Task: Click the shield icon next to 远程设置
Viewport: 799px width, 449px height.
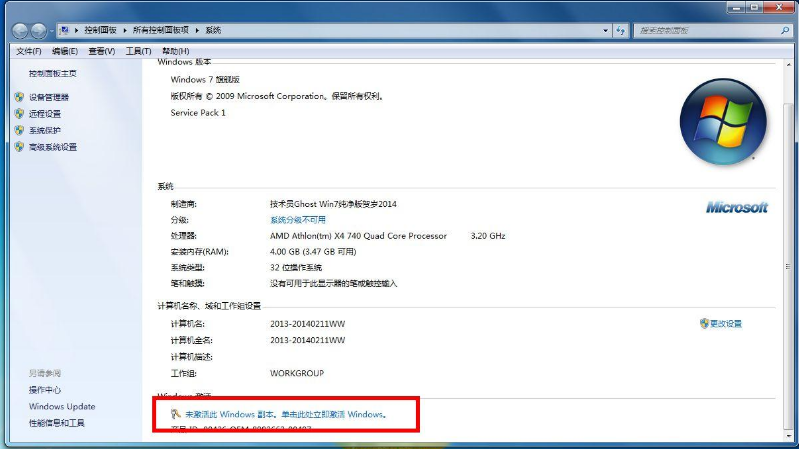Action: 19,114
